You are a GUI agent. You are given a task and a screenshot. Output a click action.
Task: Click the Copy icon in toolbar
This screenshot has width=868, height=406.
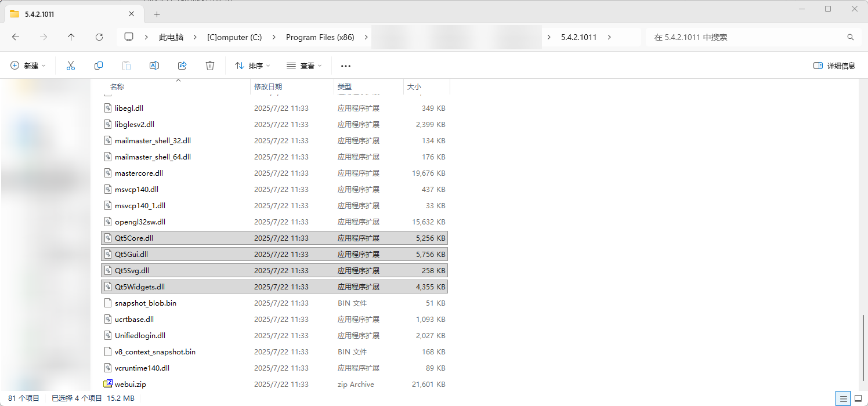[x=99, y=66]
